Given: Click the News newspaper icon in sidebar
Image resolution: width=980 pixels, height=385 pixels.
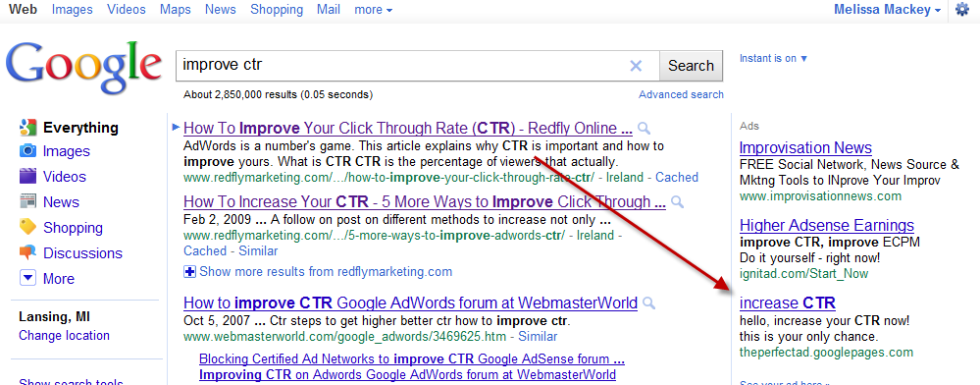Looking at the screenshot, I should 27,201.
